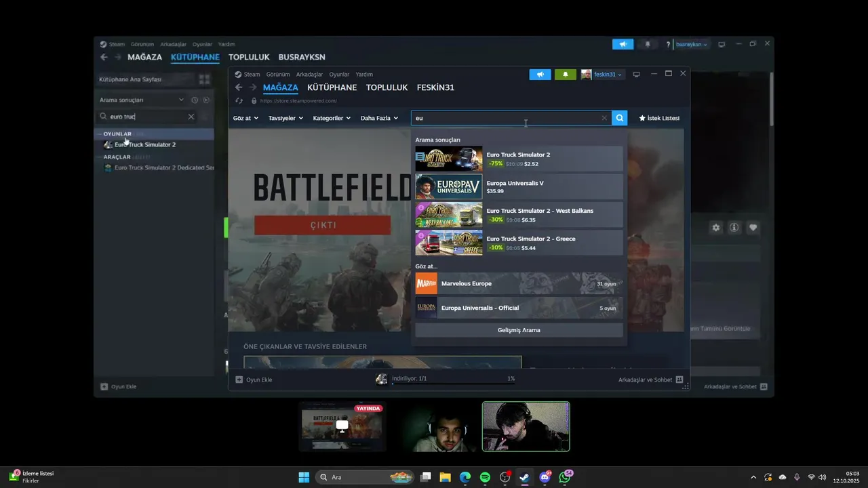Open the feskin31 avatar picture
Viewport: 868px width, 488px height.
point(586,75)
